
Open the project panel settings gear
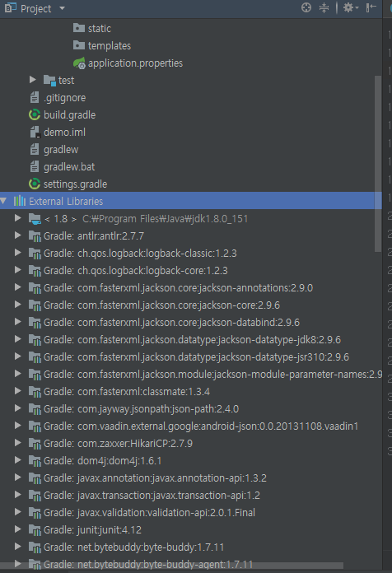350,7
